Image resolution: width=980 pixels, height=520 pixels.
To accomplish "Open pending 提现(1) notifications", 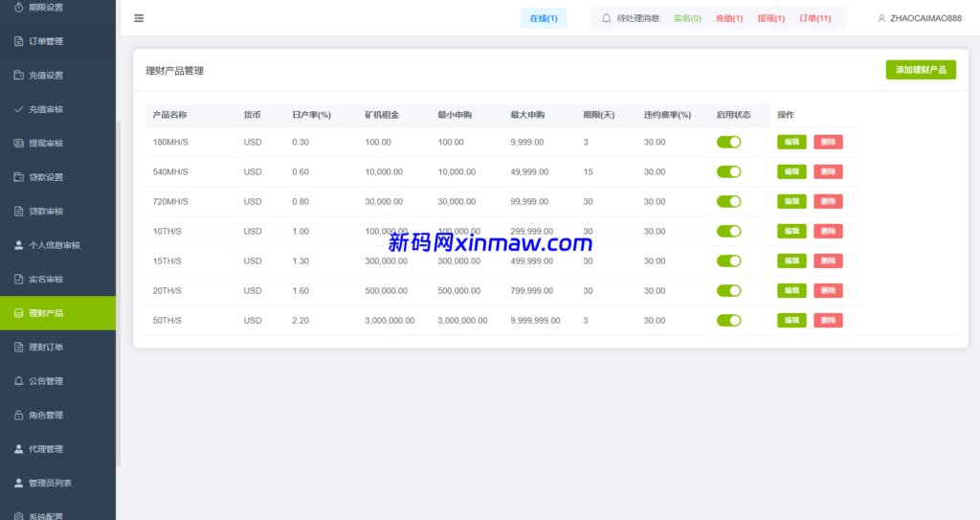I will (771, 18).
